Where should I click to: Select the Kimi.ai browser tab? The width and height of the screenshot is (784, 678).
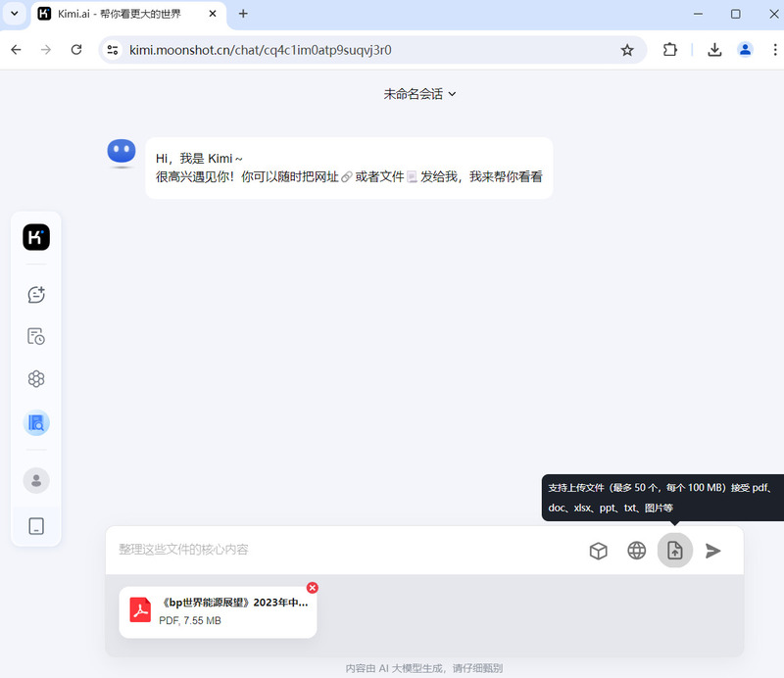(130, 14)
